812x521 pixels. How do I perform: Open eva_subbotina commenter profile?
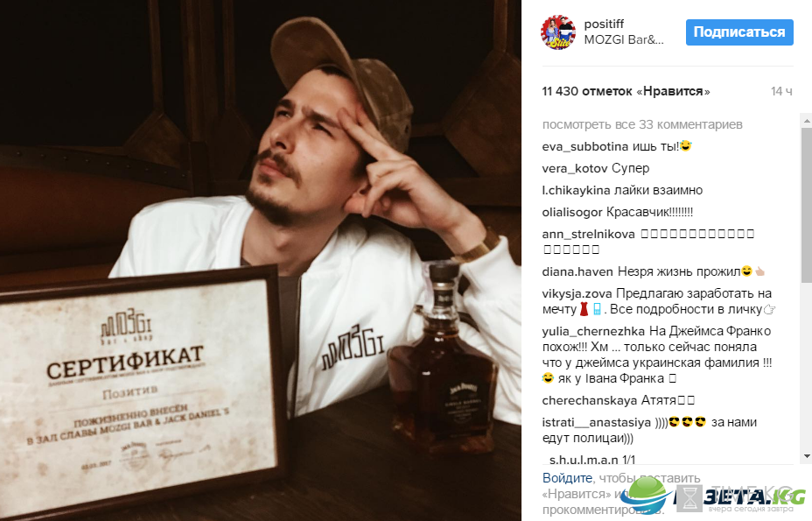[585, 147]
